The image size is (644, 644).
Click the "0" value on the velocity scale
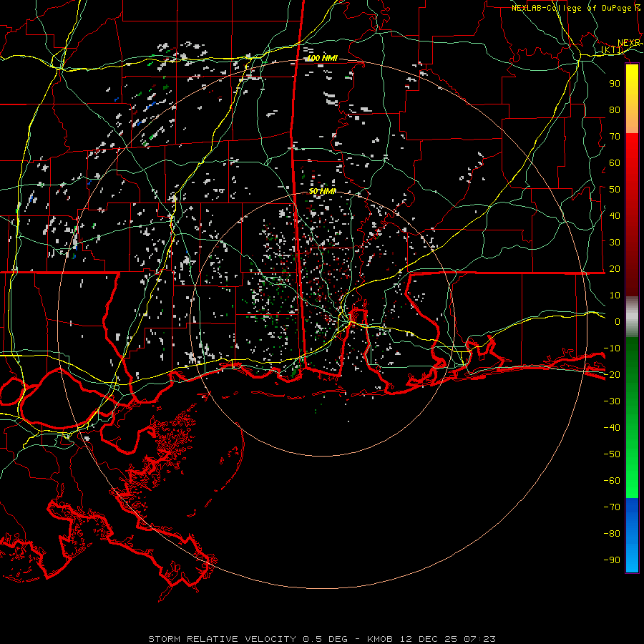click(618, 321)
